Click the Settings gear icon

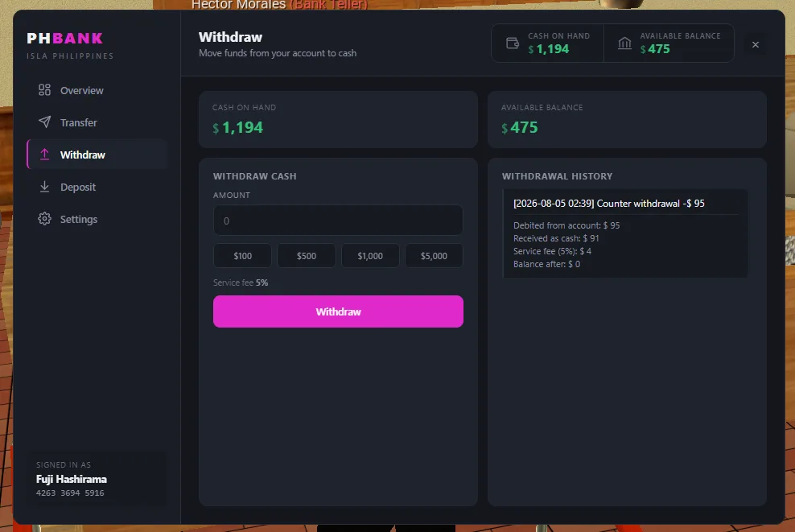coord(44,219)
